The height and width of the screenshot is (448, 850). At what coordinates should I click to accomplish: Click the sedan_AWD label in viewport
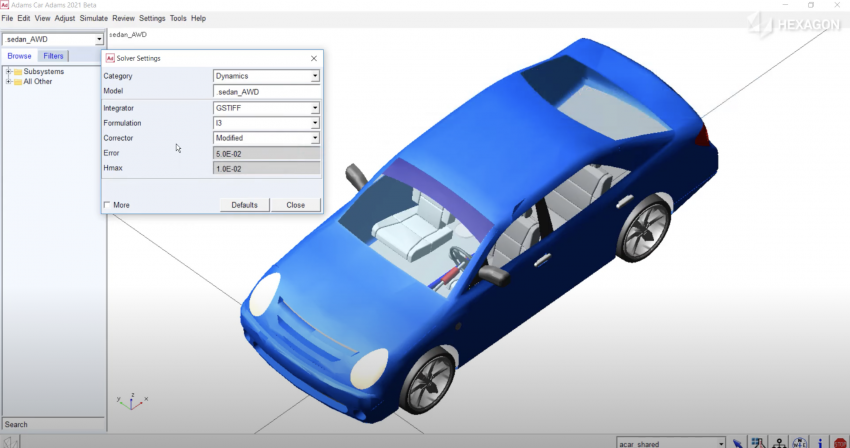coord(128,34)
